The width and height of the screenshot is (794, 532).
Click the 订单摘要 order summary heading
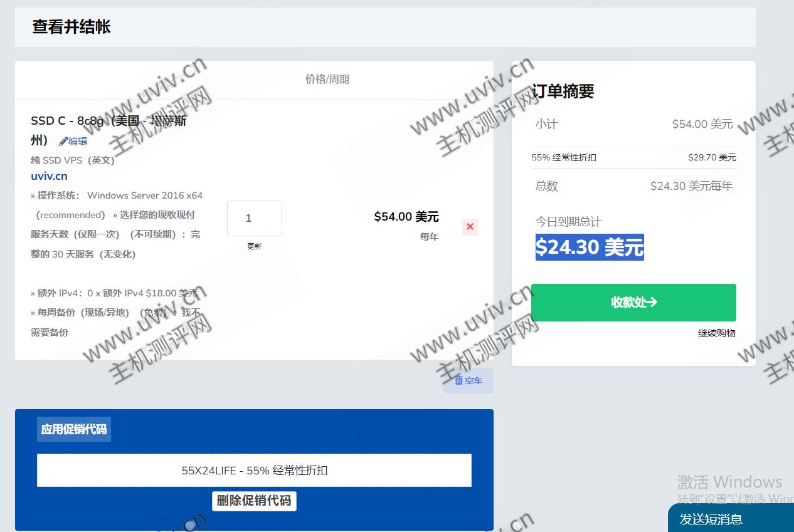point(563,91)
